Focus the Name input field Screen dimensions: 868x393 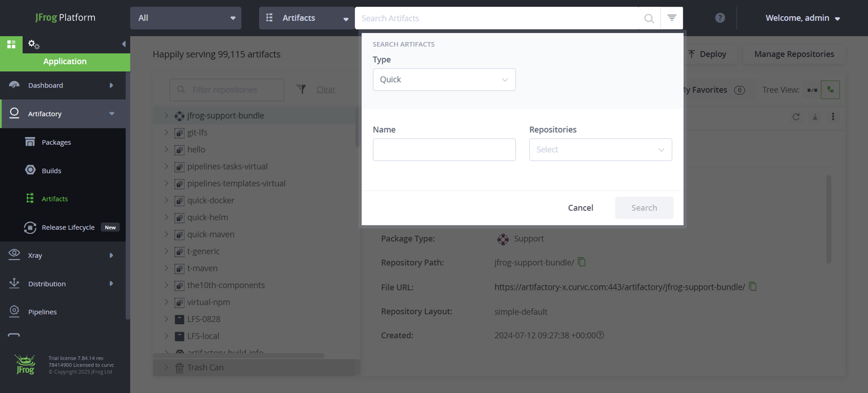444,149
